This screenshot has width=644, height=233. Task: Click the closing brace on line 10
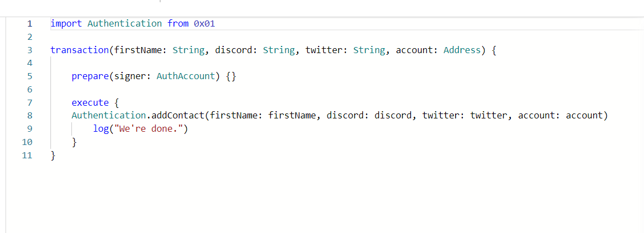click(x=75, y=142)
